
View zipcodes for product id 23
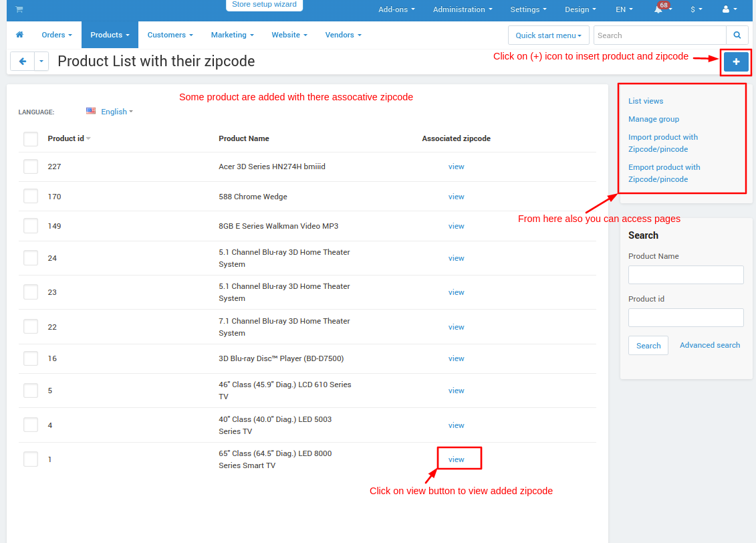(x=456, y=292)
